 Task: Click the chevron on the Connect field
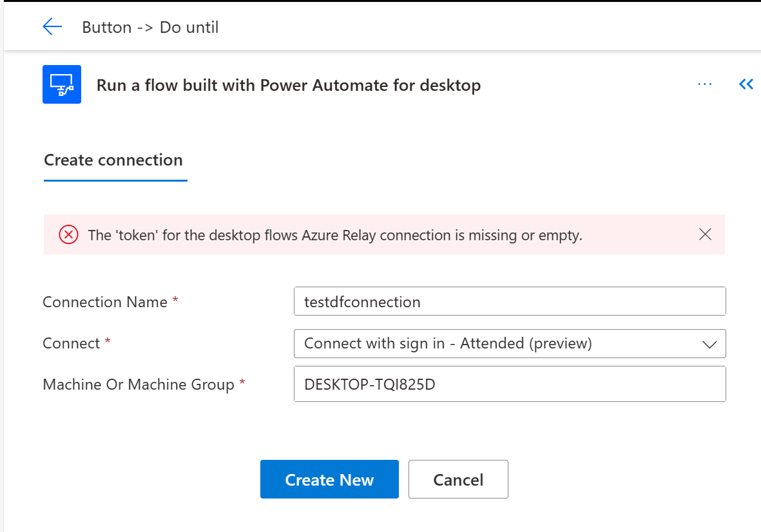[x=708, y=343]
